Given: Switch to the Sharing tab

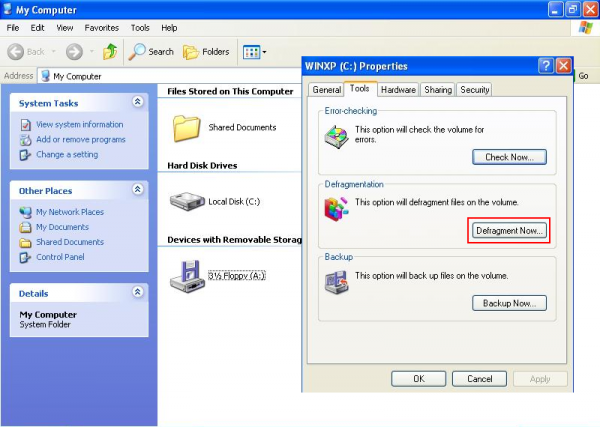Looking at the screenshot, I should [438, 90].
